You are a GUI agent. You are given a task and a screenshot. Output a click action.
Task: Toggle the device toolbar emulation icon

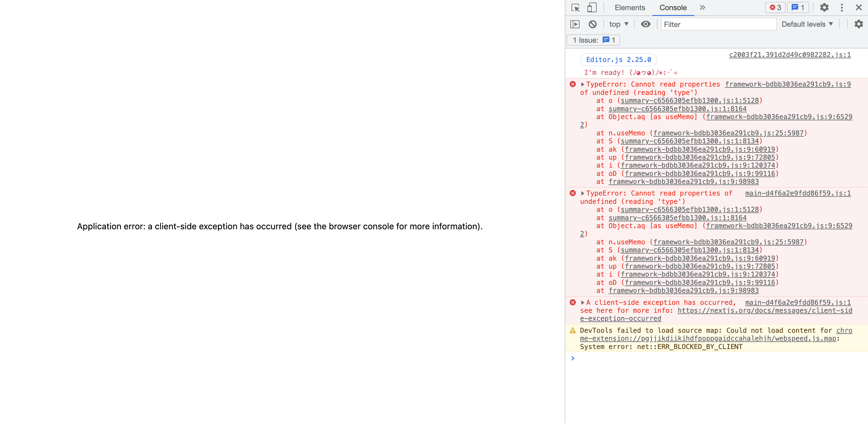(x=592, y=7)
